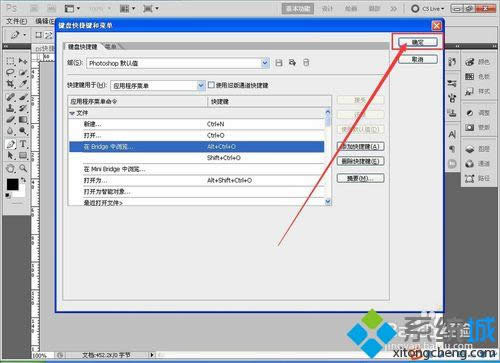Collapse the 文件 group in the command list
Image resolution: width=500 pixels, height=363 pixels.
click(x=72, y=113)
